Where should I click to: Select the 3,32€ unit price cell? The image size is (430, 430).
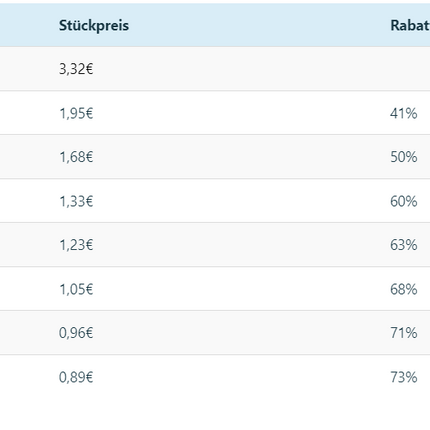point(76,69)
